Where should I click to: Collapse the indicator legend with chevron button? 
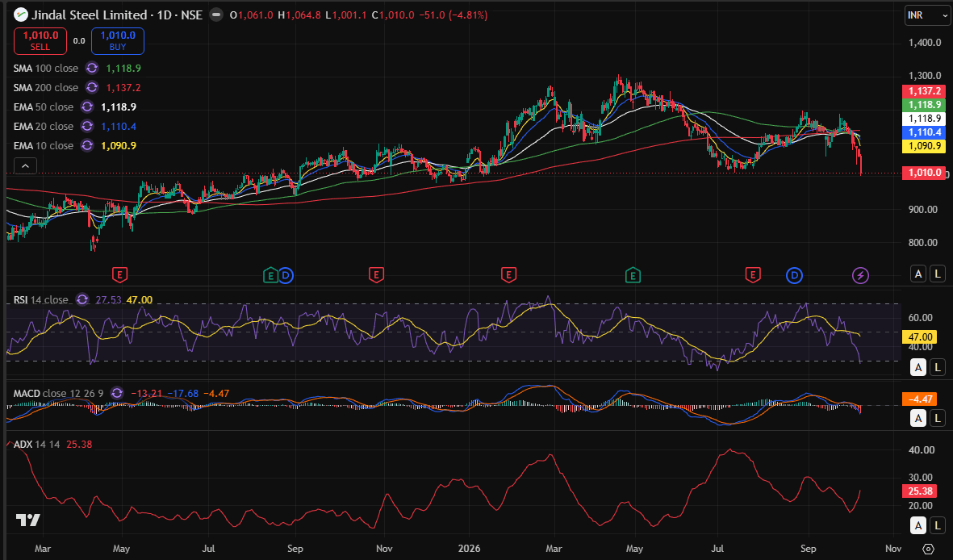25,165
